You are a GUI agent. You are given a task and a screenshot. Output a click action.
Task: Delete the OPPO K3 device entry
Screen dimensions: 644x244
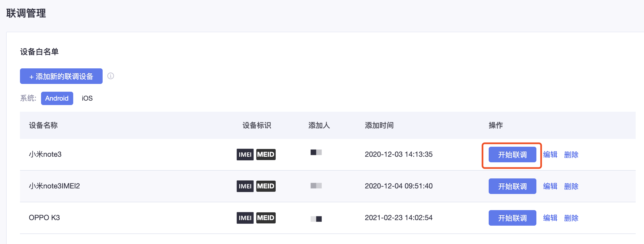click(571, 218)
